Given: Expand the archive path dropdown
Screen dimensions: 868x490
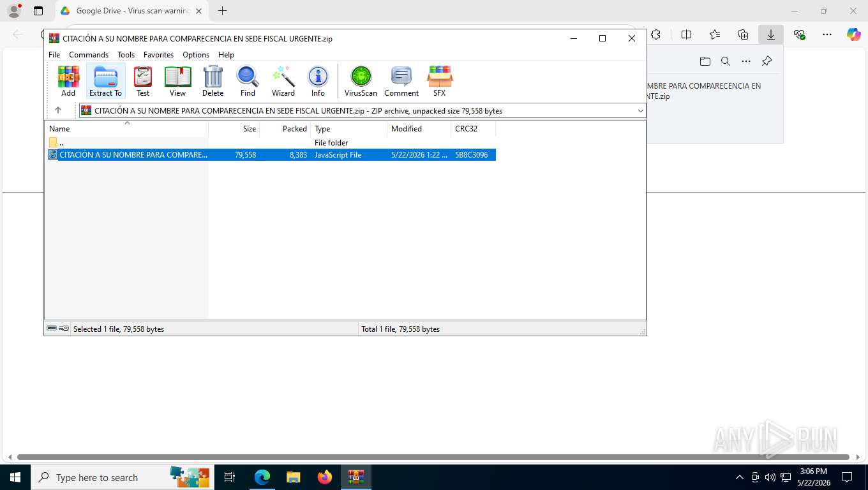Looking at the screenshot, I should click(640, 111).
